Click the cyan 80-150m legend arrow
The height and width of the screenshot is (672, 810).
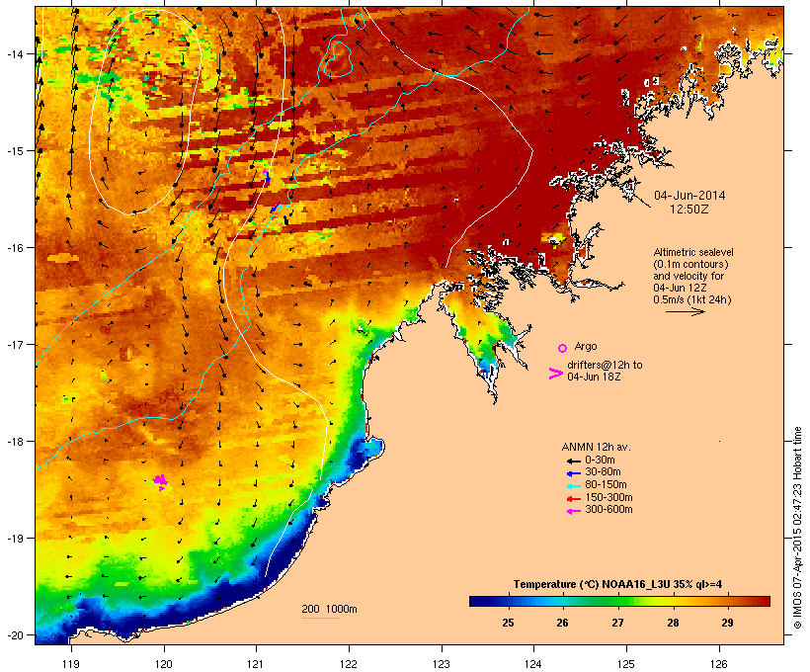[573, 486]
